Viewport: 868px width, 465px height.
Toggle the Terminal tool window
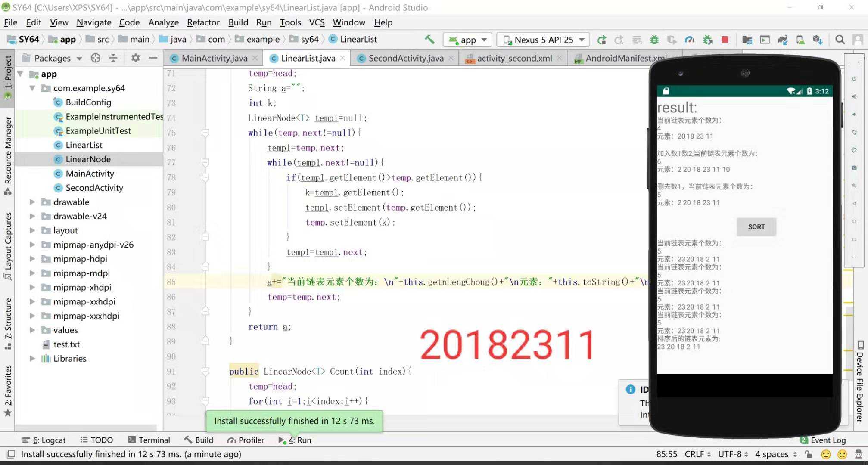point(149,440)
